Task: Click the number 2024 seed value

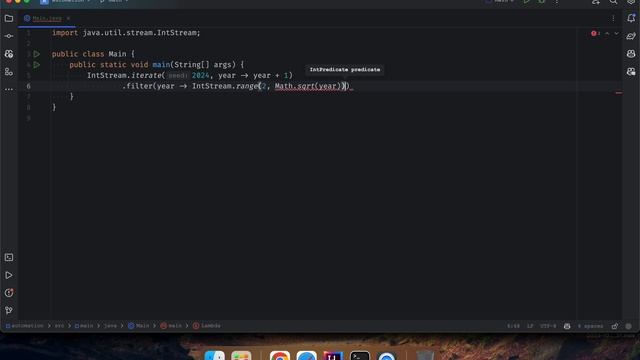Action: click(x=200, y=76)
